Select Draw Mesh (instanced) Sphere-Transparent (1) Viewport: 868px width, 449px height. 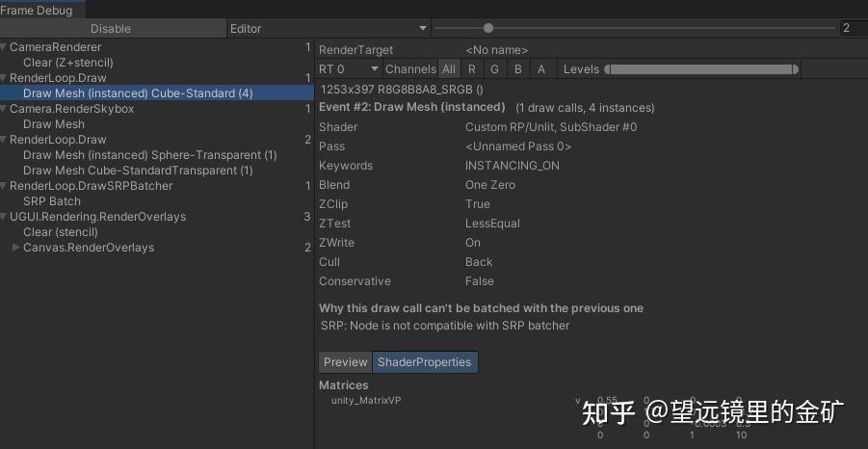(x=150, y=155)
